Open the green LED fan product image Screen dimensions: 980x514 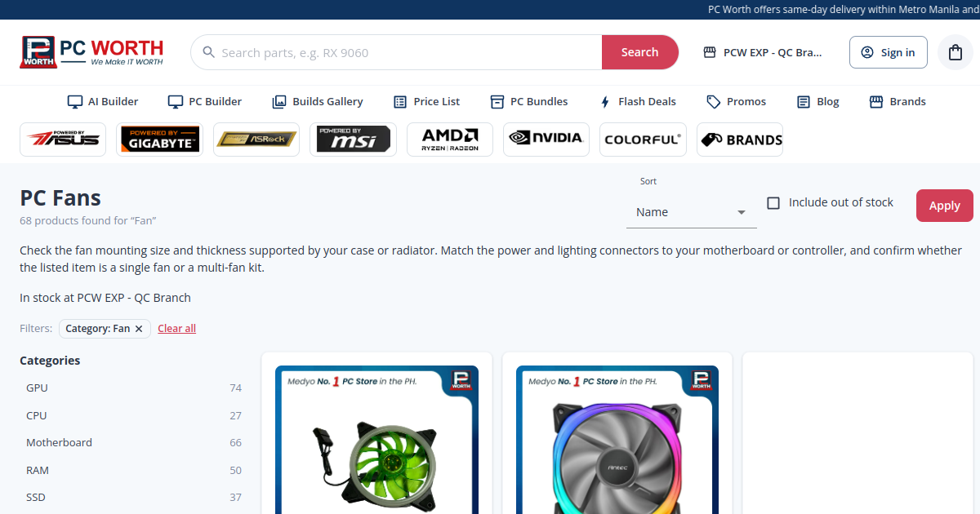tap(376, 440)
